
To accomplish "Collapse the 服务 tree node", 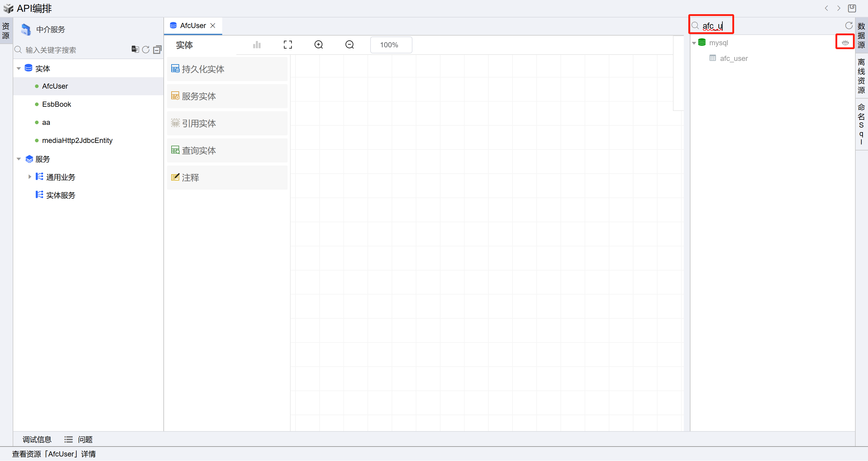I will 19,159.
